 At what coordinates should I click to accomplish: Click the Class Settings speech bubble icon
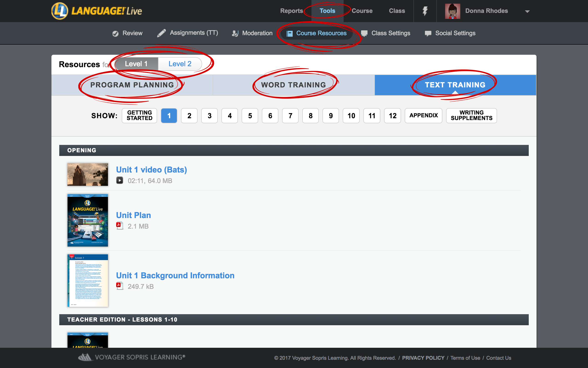pyautogui.click(x=364, y=33)
